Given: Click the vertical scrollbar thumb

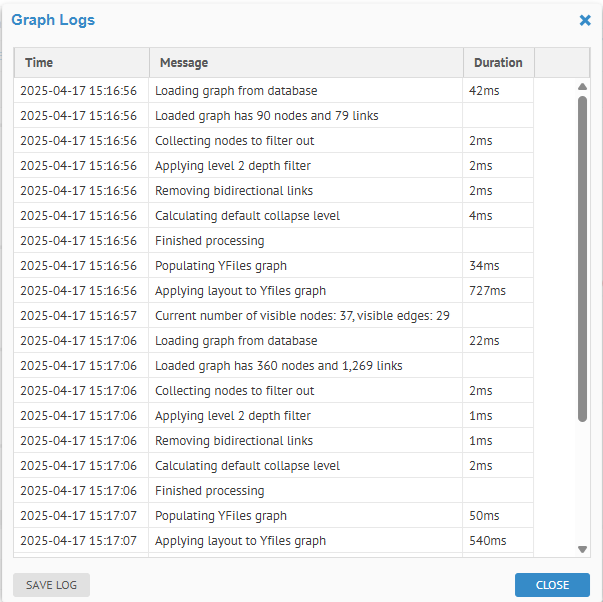Looking at the screenshot, I should 582,258.
